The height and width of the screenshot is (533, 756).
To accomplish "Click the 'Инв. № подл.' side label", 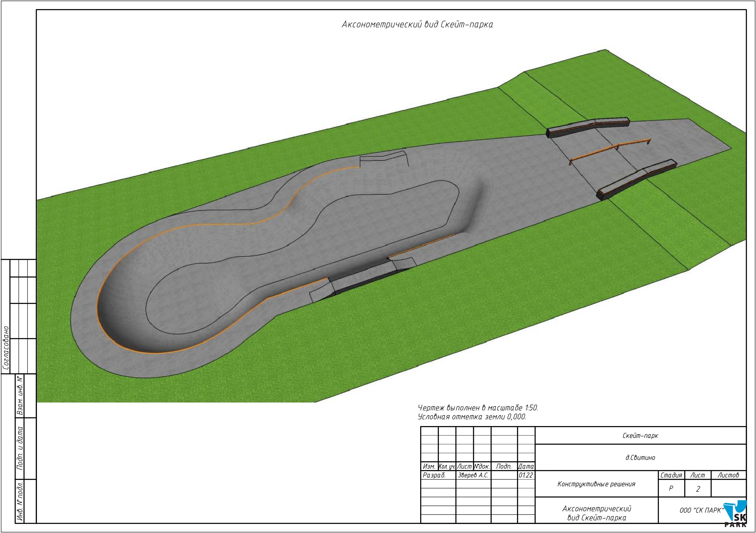I will 20,502.
